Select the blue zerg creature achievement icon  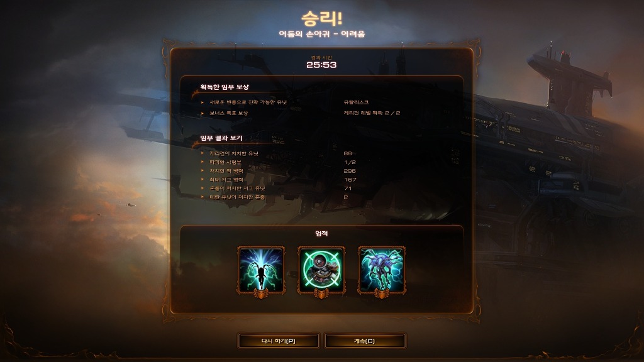coord(382,270)
